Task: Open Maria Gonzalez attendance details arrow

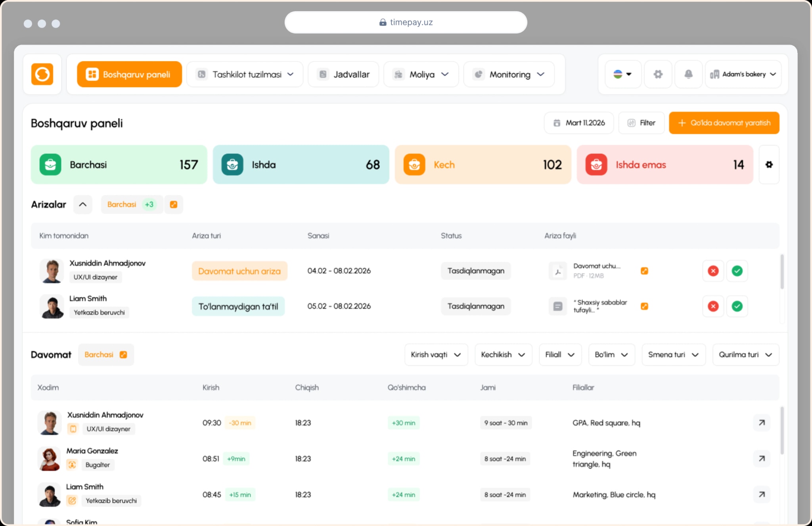Action: 762,459
